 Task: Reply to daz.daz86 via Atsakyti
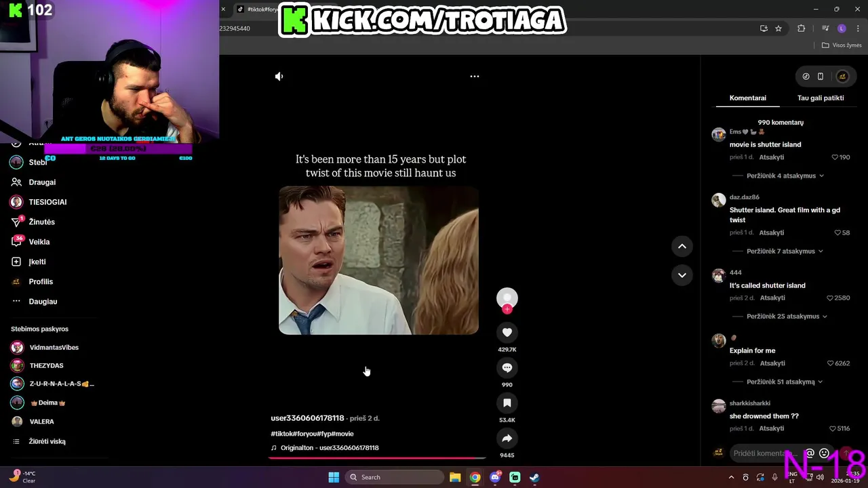[772, 232]
